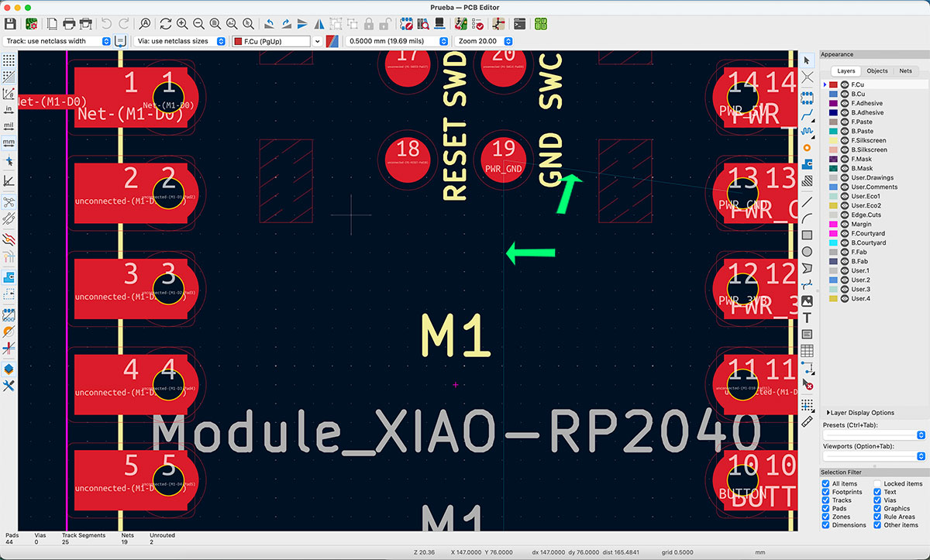Select the Add Text tool
Image resolution: width=930 pixels, height=560 pixels.
(807, 318)
